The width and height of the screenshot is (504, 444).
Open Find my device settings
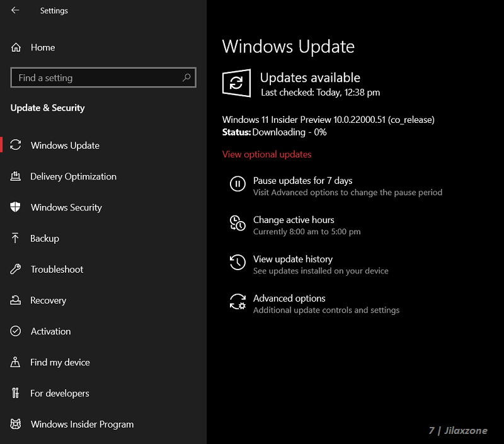(60, 362)
